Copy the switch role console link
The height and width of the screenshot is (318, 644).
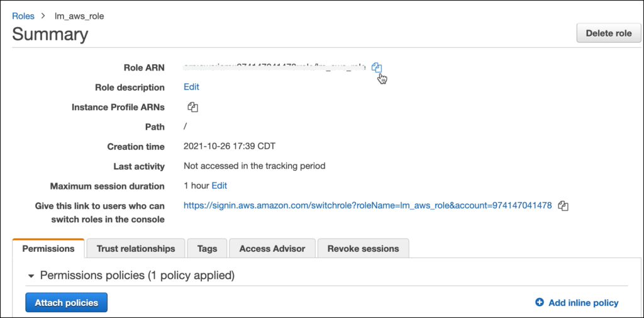pyautogui.click(x=563, y=206)
